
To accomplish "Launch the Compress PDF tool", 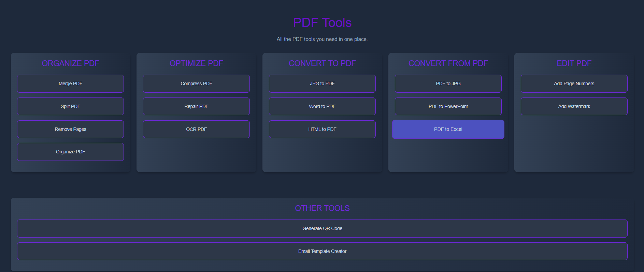I will [x=196, y=84].
